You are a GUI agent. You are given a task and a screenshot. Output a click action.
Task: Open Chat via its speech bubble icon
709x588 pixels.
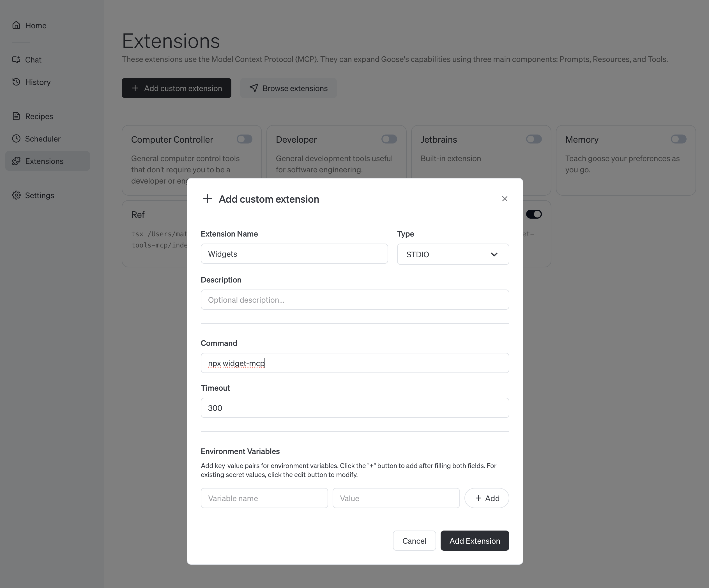(x=16, y=59)
